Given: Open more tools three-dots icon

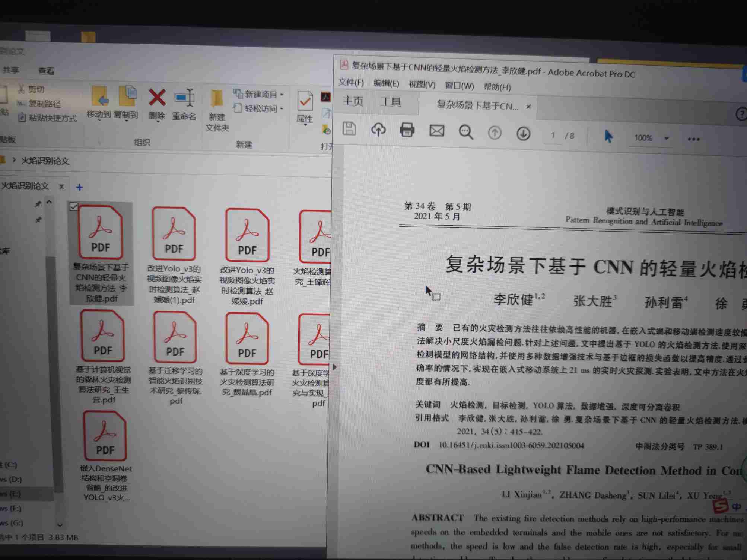Looking at the screenshot, I should click(693, 139).
